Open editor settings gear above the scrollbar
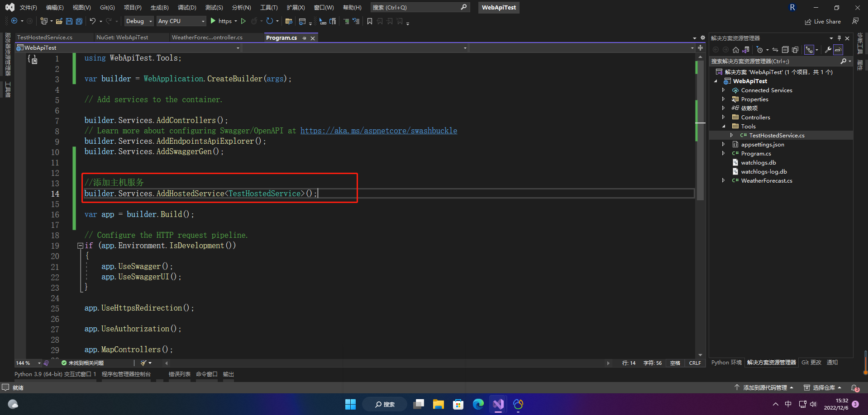This screenshot has width=868, height=415. click(x=702, y=38)
